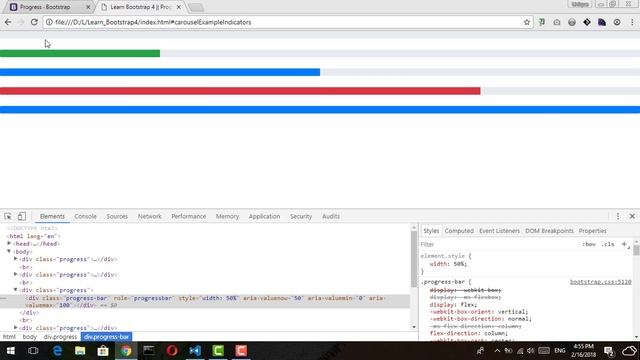
Task: Open the Application tab
Action: 264,216
